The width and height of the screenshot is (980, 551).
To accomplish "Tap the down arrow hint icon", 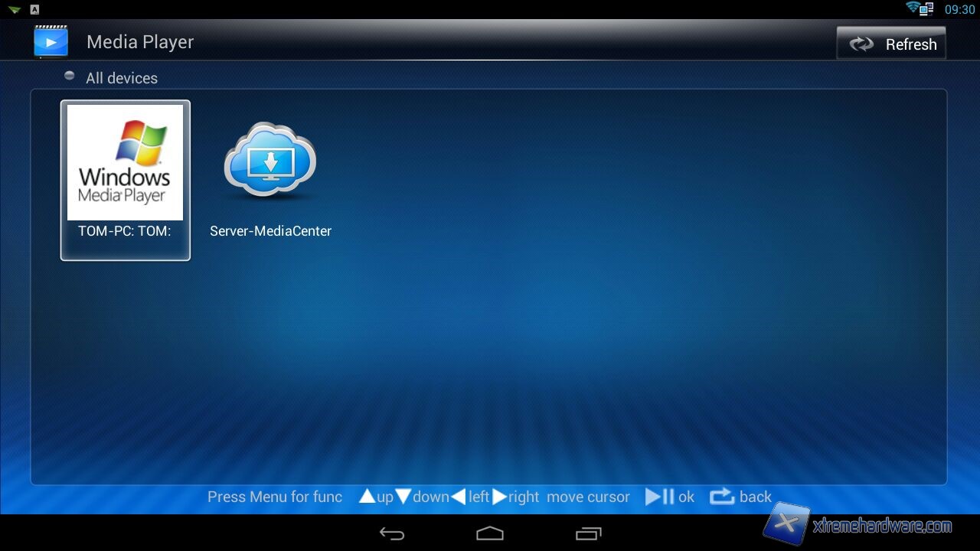I will coord(403,497).
